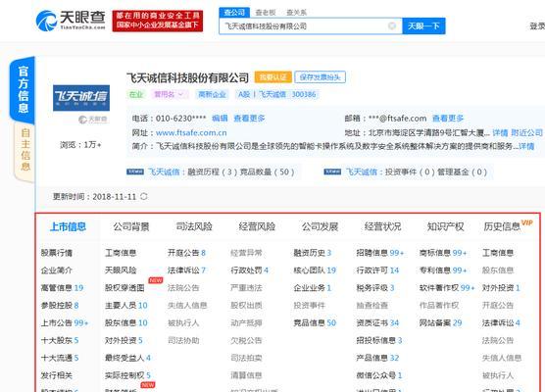Select the 公司发展 section tab

(320, 226)
